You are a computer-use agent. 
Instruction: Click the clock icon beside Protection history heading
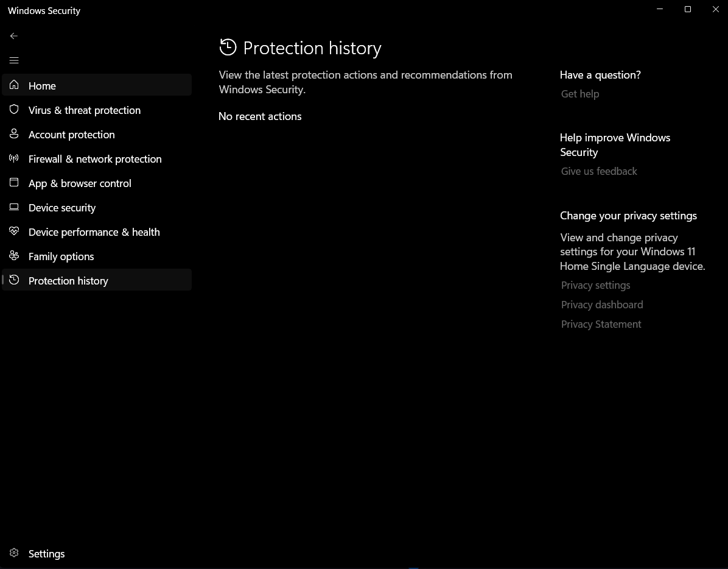click(x=228, y=48)
